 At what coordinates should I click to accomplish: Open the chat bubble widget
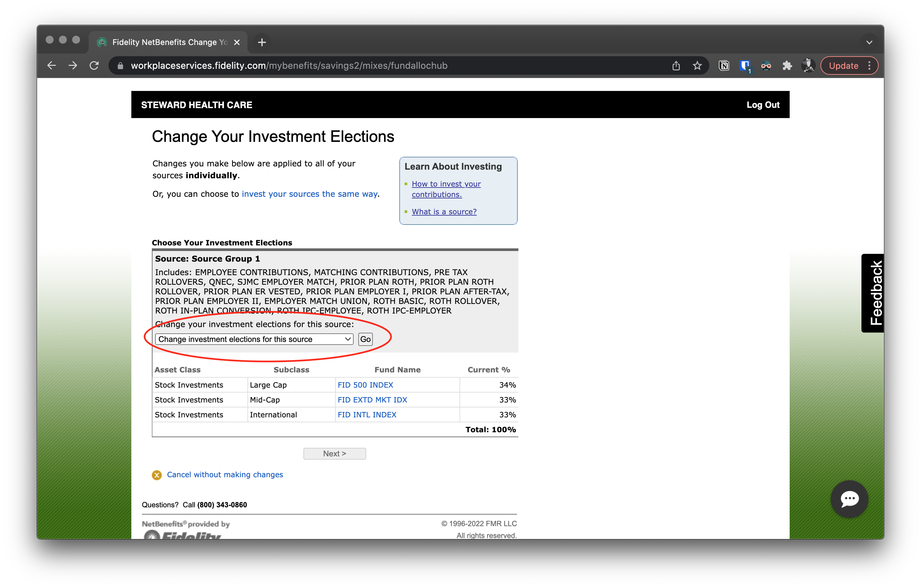tap(849, 498)
